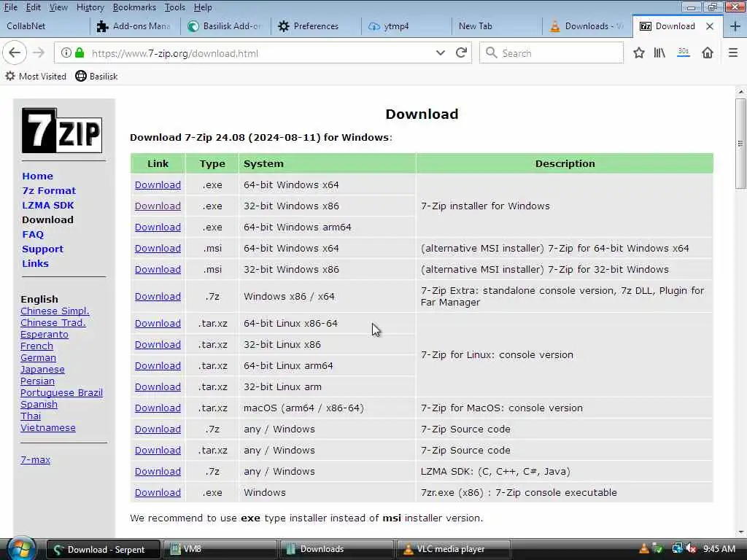The height and width of the screenshot is (560, 747).
Task: Click the green padlock security icon
Action: (x=80, y=52)
